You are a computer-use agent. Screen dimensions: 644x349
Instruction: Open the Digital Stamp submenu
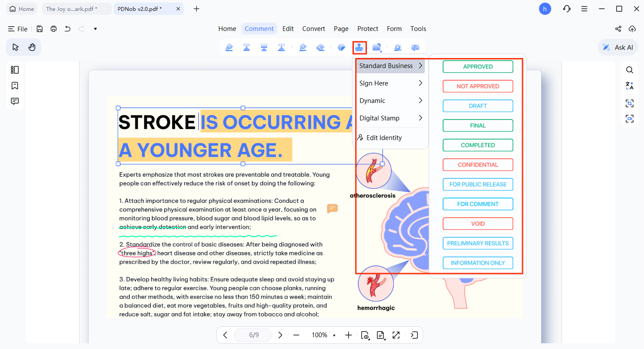pyautogui.click(x=390, y=118)
